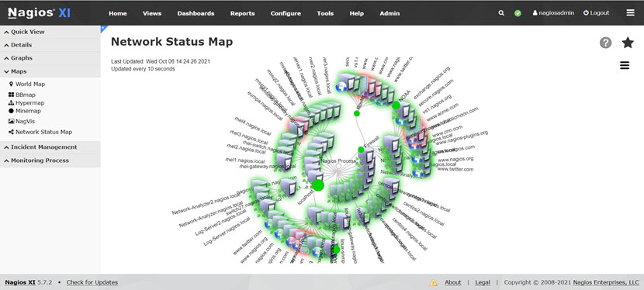Click the NagVis image icon
The height and width of the screenshot is (290, 644).
click(x=11, y=122)
